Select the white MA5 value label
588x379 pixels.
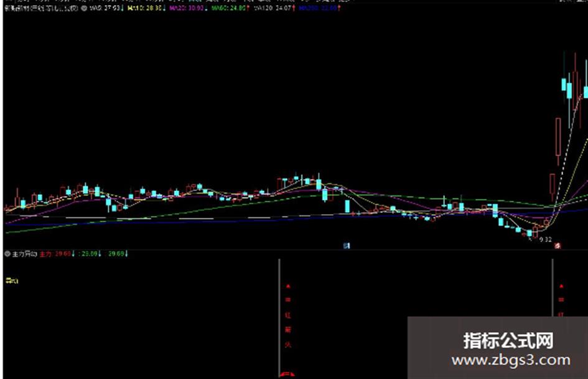[106, 8]
